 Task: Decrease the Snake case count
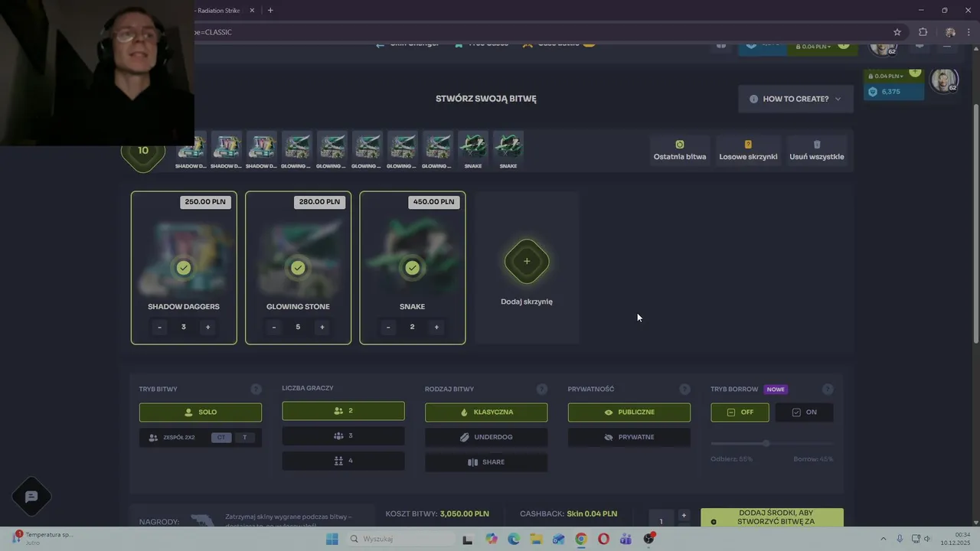pyautogui.click(x=388, y=327)
